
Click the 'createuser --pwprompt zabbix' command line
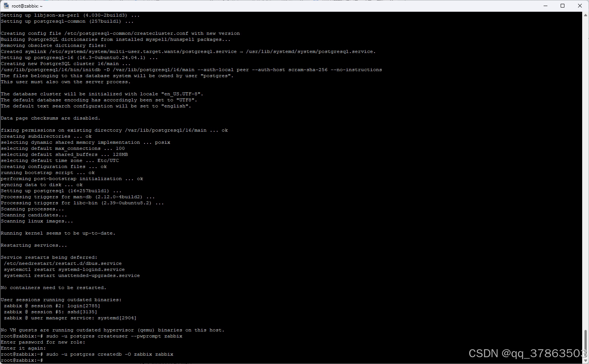[x=92, y=336]
